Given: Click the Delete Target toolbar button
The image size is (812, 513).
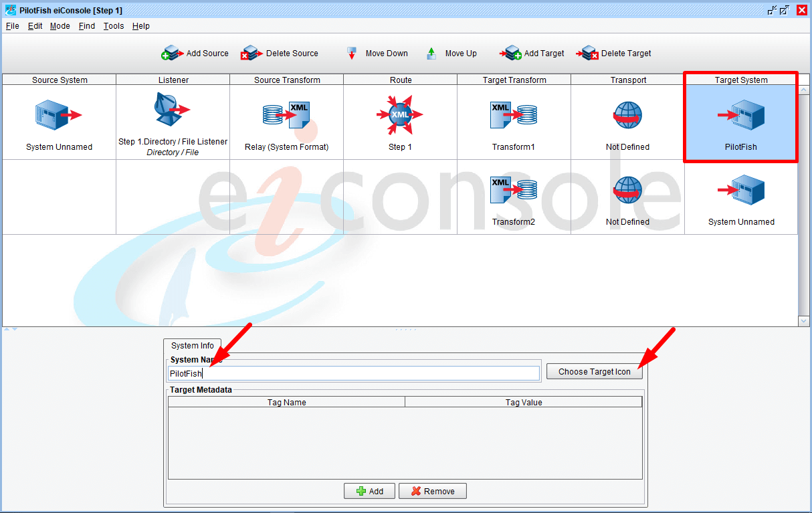Looking at the screenshot, I should (x=613, y=54).
